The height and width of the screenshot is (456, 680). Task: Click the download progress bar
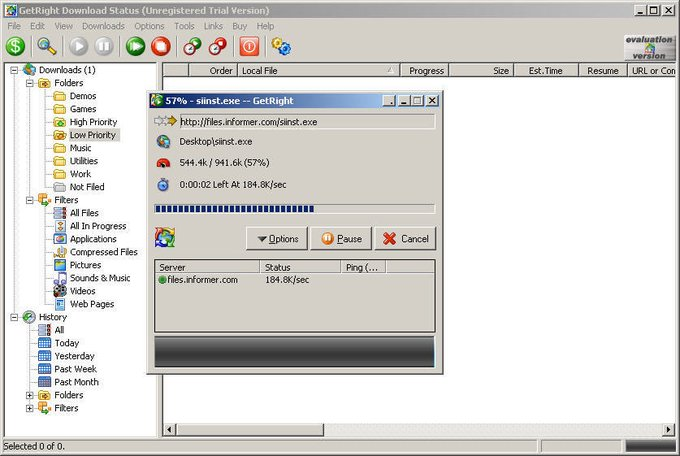coord(294,209)
